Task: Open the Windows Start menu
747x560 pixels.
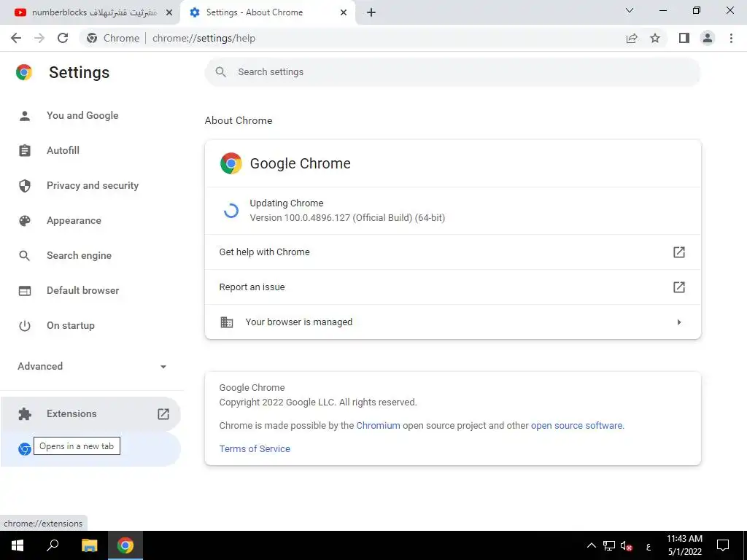Action: (x=18, y=545)
